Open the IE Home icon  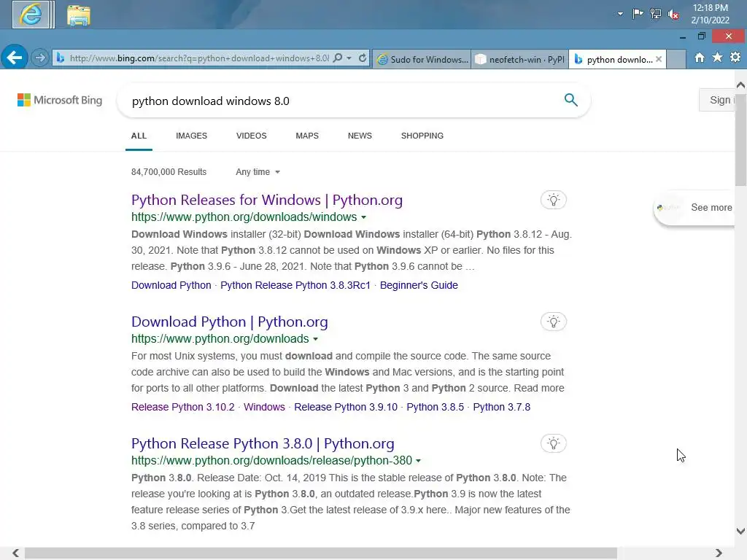[700, 58]
